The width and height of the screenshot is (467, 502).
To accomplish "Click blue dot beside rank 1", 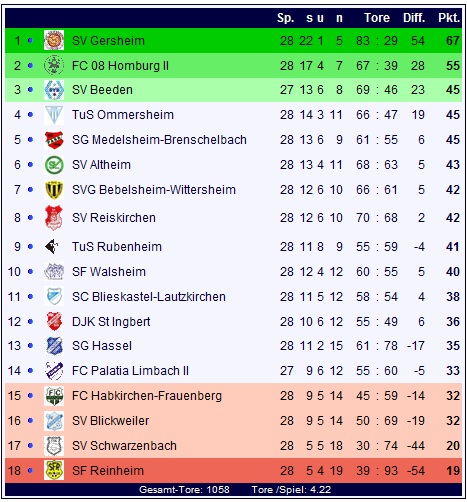I will coord(30,40).
